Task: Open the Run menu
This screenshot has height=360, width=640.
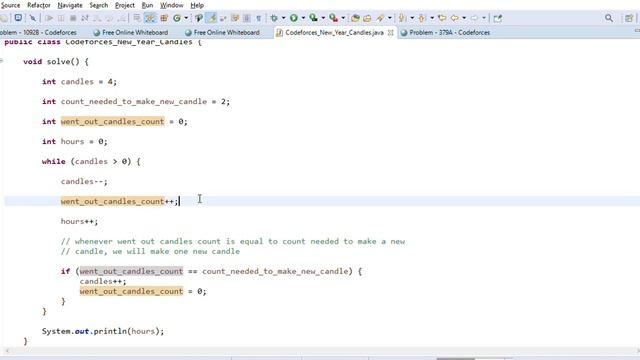Action: coord(147,5)
